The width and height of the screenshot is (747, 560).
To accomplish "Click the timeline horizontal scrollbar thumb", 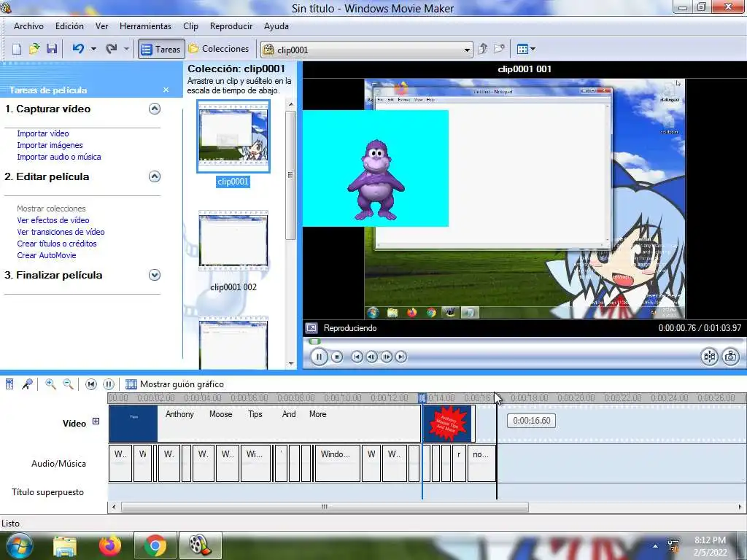I will coord(325,507).
